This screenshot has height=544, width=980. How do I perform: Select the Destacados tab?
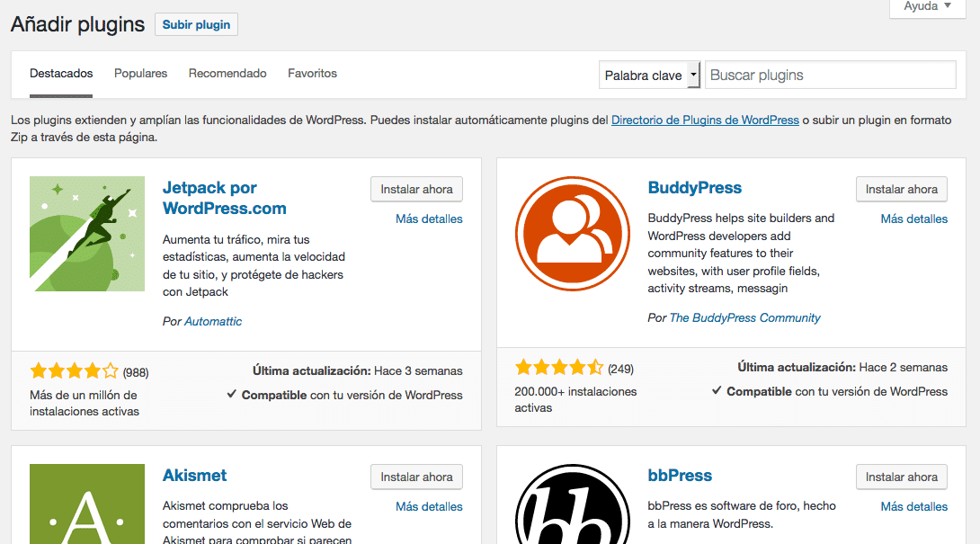61,74
